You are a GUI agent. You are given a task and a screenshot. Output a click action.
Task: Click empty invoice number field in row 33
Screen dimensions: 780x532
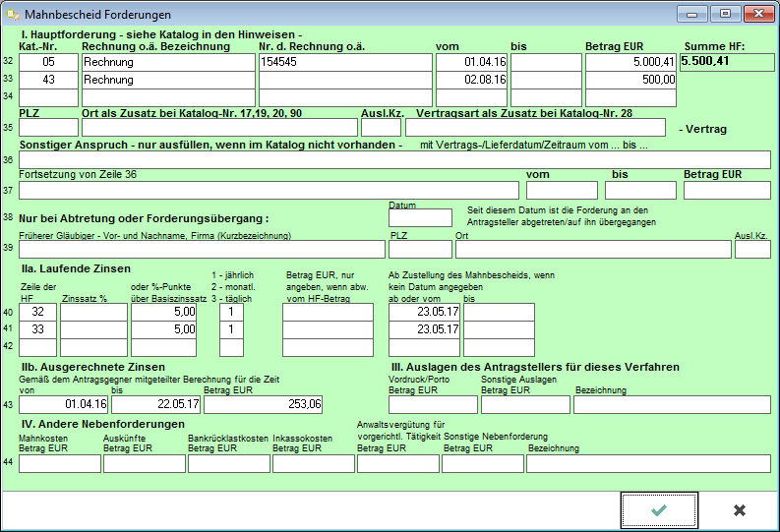pyautogui.click(x=345, y=80)
